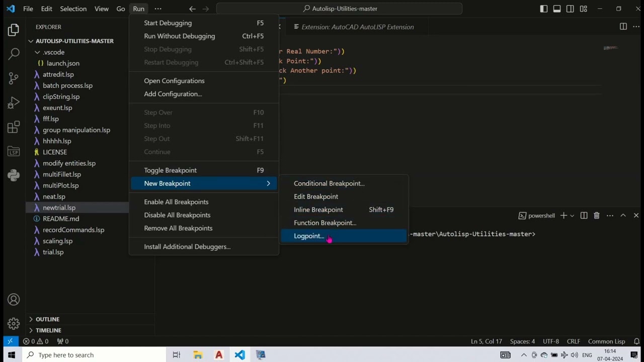The image size is (644, 362).
Task: Toggle Primary Side Bar visibility
Action: 544,9
